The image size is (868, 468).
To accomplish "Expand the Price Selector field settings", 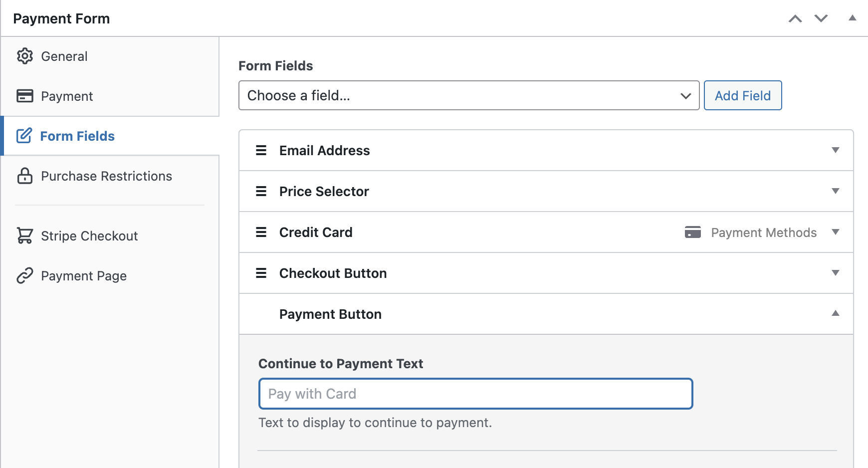I will point(835,191).
